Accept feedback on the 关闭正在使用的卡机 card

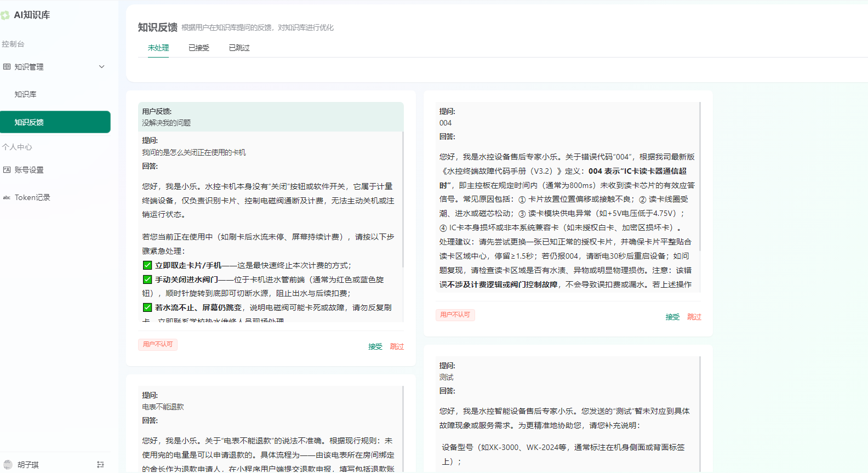pyautogui.click(x=375, y=346)
